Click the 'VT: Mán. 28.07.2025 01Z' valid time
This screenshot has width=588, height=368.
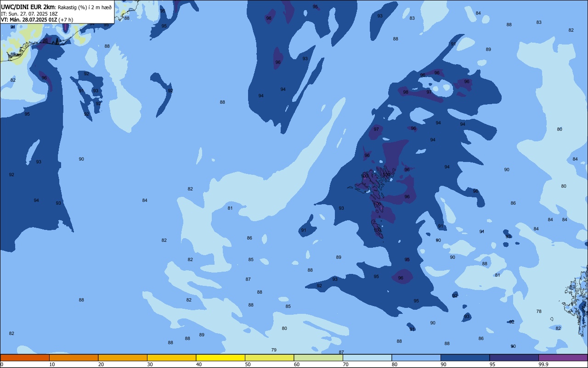[x=28, y=20]
